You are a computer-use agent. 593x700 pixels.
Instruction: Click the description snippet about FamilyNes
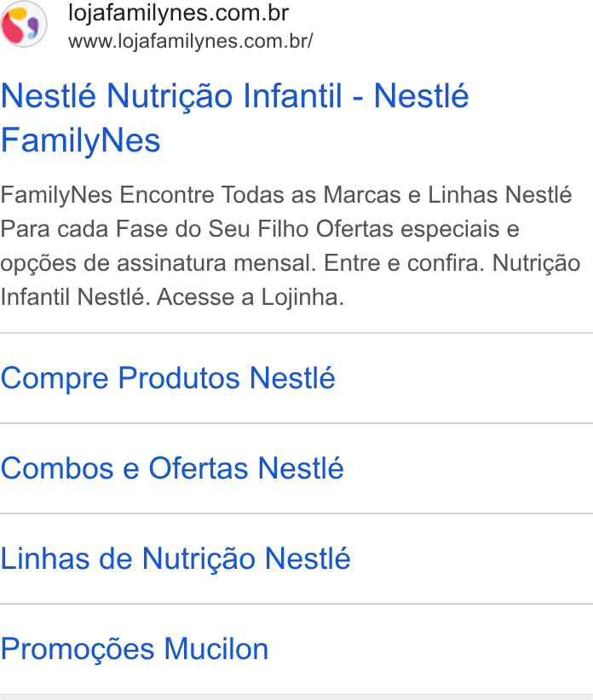point(291,246)
